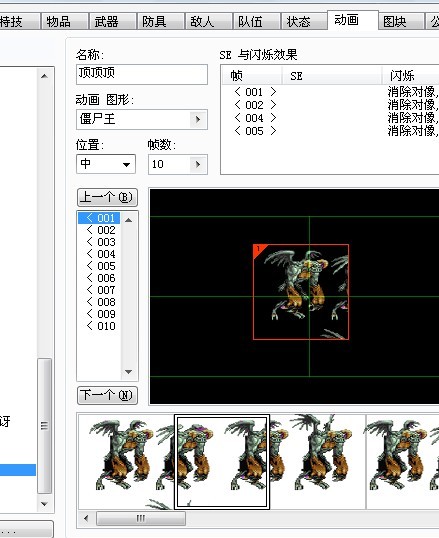
Task: Select cell 1 in animation canvas
Action: coord(301,292)
